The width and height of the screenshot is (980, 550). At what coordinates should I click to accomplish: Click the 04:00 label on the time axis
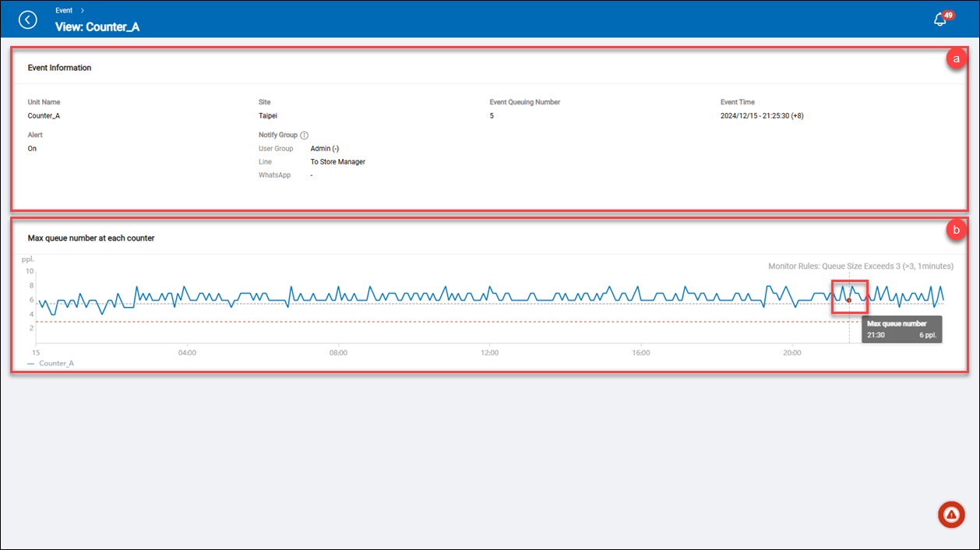tap(187, 353)
